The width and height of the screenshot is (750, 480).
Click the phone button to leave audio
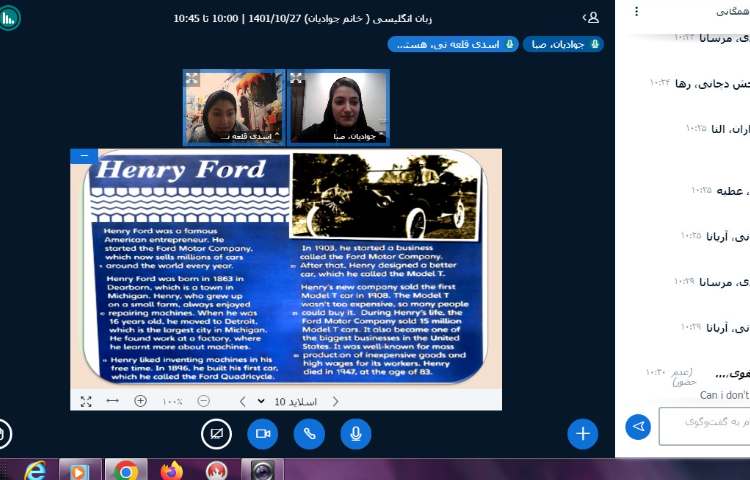pyautogui.click(x=309, y=434)
